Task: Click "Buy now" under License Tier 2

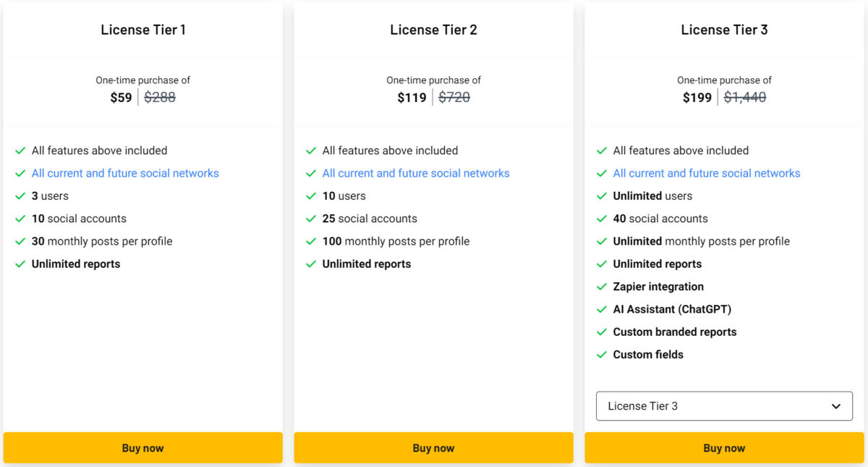Action: point(433,447)
